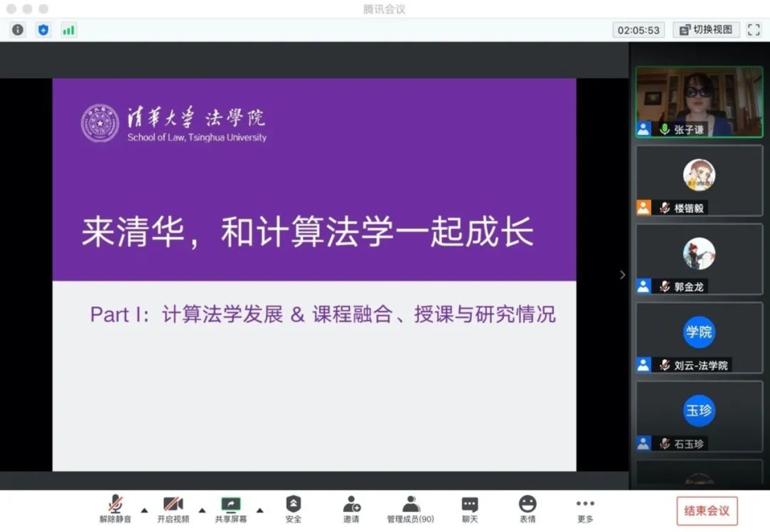This screenshot has height=532, width=770.
Task: Expand share options arrow beside 共享屏幕
Action: (260, 510)
